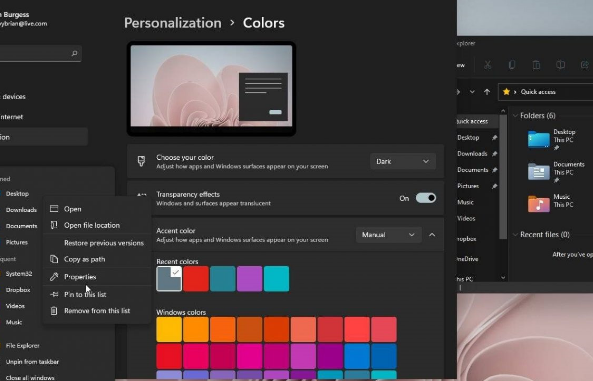Viewport: 593px width, 381px height.
Task: Open Explorer recent locations dropdown chevron
Action: [472, 92]
